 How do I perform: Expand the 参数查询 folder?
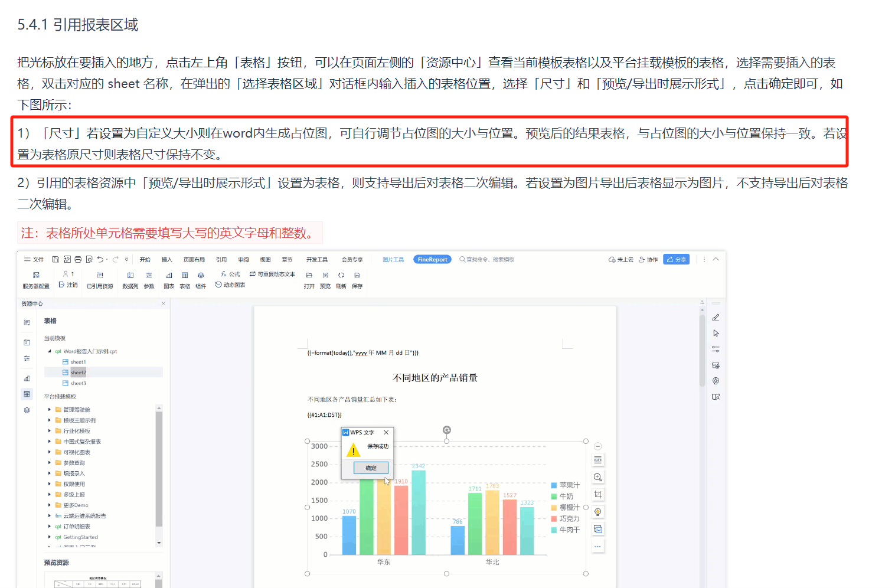point(50,463)
